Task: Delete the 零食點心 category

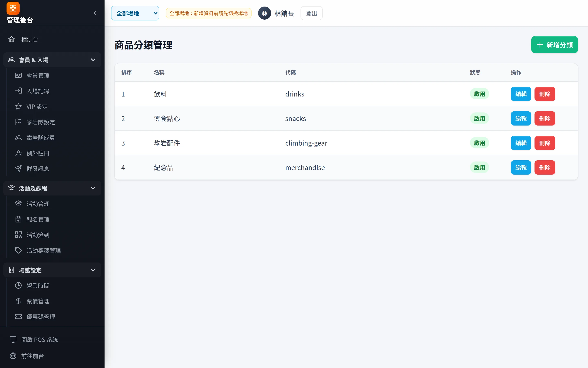Action: [545, 119]
